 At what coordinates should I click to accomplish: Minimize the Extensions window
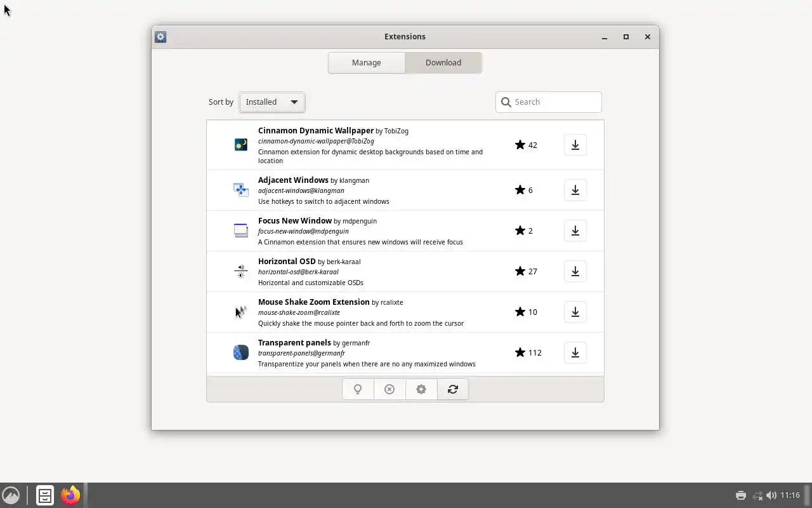click(x=605, y=37)
